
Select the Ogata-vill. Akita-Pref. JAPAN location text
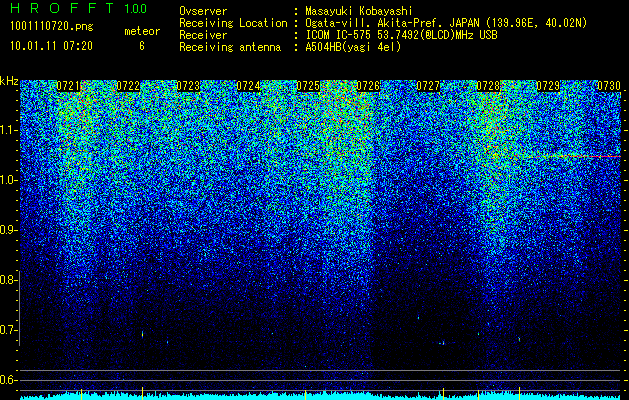446,23
